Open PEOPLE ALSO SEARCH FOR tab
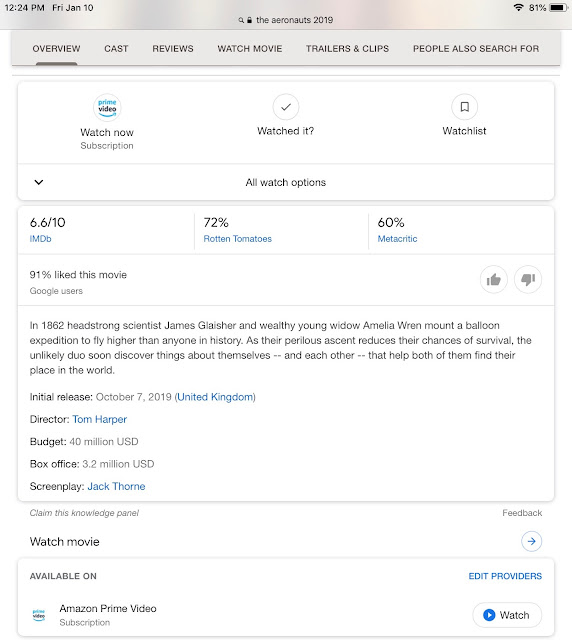The image size is (572, 640). point(476,49)
